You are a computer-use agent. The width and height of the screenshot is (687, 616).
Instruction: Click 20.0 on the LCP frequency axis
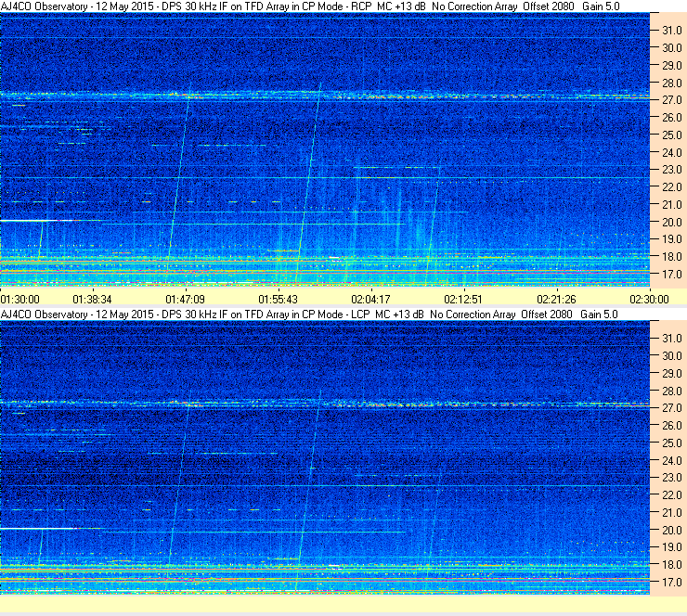[x=671, y=531]
